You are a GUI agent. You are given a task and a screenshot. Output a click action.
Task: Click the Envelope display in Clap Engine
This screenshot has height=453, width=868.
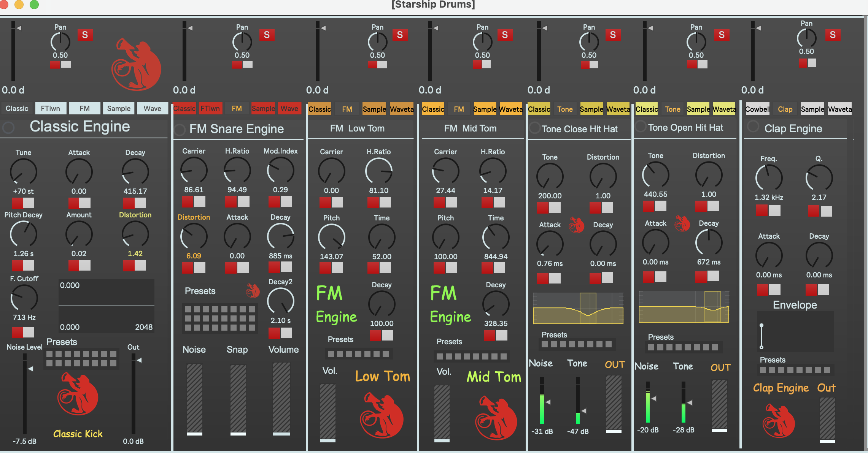[x=795, y=331]
